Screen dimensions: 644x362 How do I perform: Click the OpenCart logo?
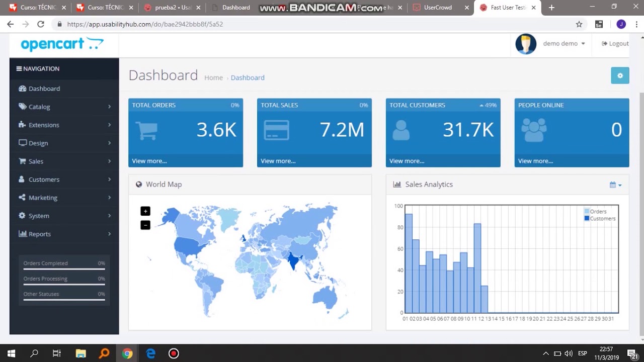(62, 44)
